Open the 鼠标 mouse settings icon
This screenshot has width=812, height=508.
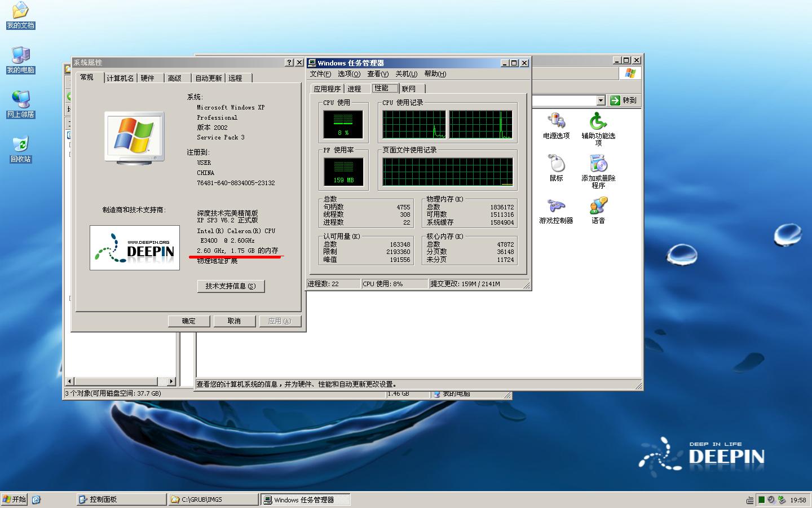coord(557,168)
